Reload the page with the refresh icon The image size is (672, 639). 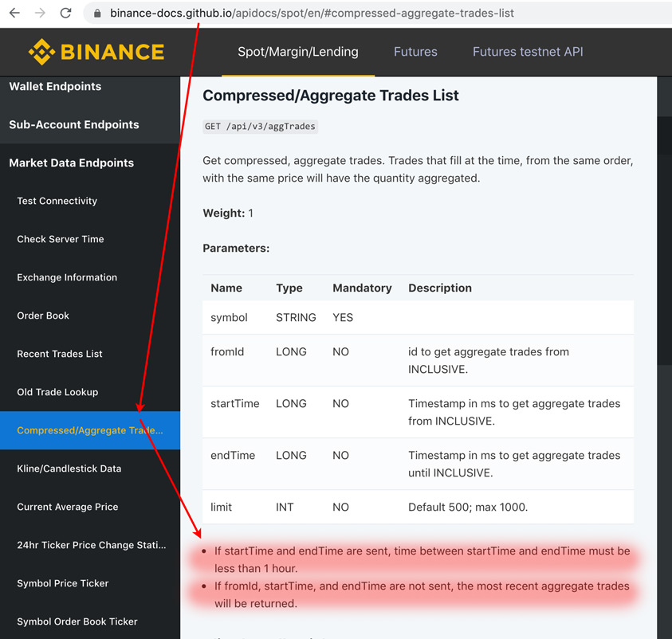point(65,13)
